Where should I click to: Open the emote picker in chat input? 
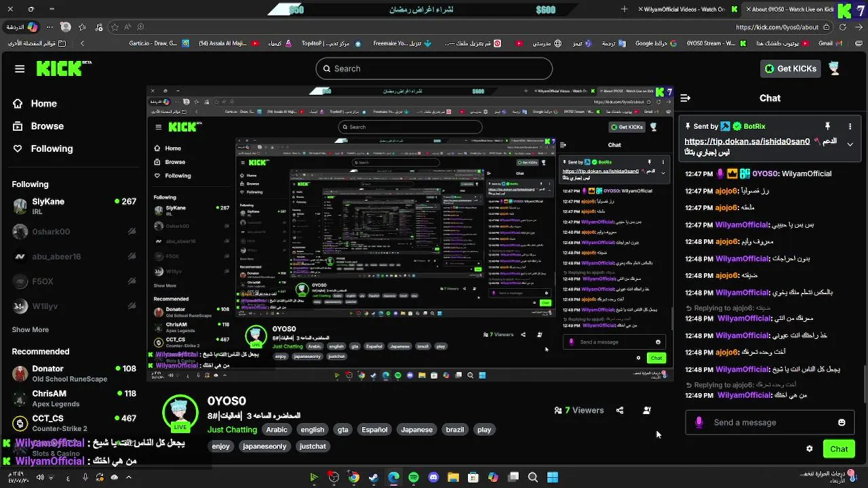click(842, 422)
